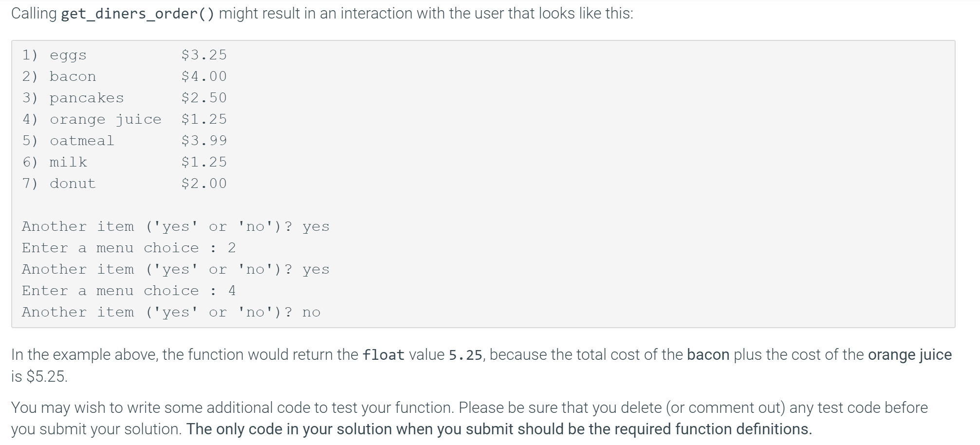Viewport: 980px width, 445px height.
Task: Click the 'Enter a menu choice : 4' line
Action: (x=129, y=291)
